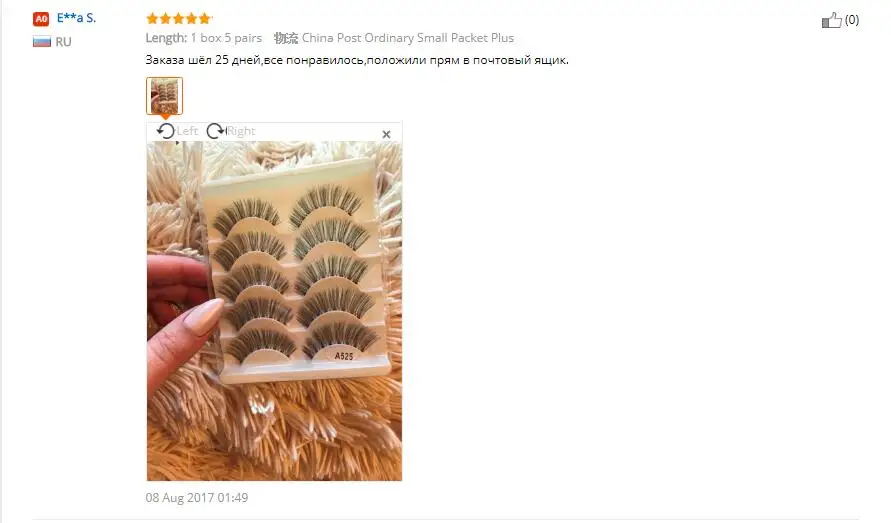Click the Russian flag icon
This screenshot has height=523, width=891.
point(41,41)
